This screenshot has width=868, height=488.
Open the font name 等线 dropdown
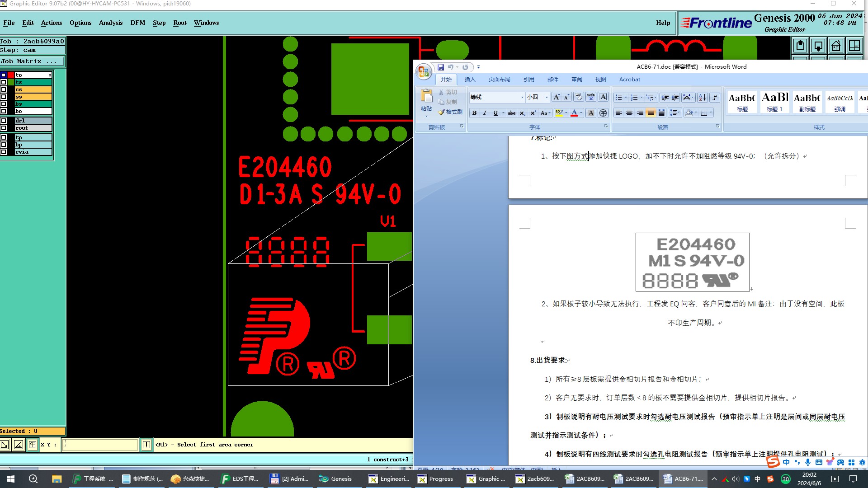pyautogui.click(x=522, y=97)
